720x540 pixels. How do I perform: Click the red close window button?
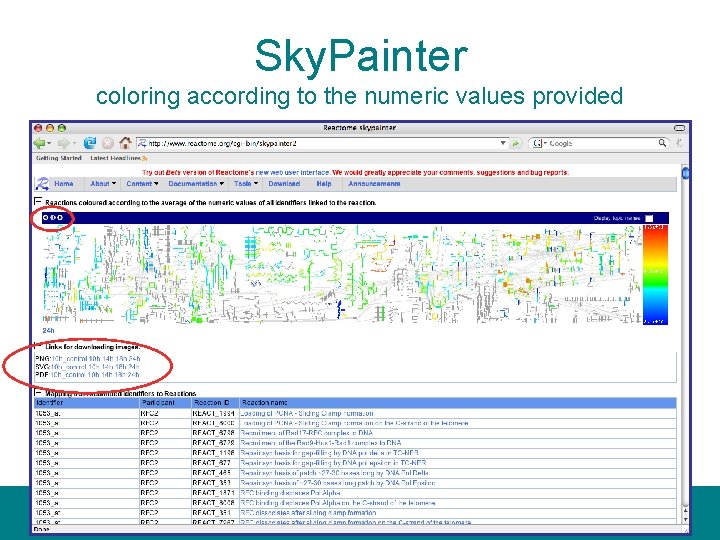click(39, 128)
